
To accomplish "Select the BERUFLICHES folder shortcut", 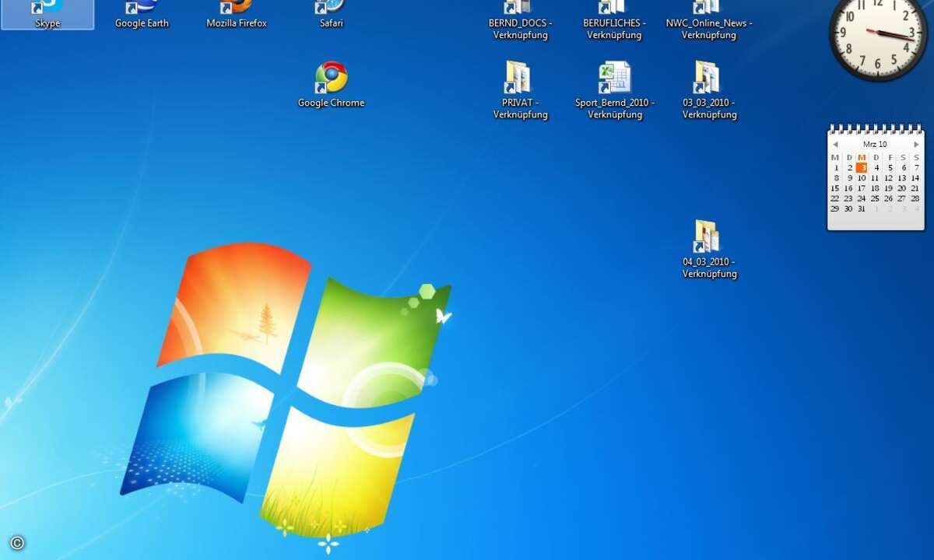I will (x=614, y=21).
